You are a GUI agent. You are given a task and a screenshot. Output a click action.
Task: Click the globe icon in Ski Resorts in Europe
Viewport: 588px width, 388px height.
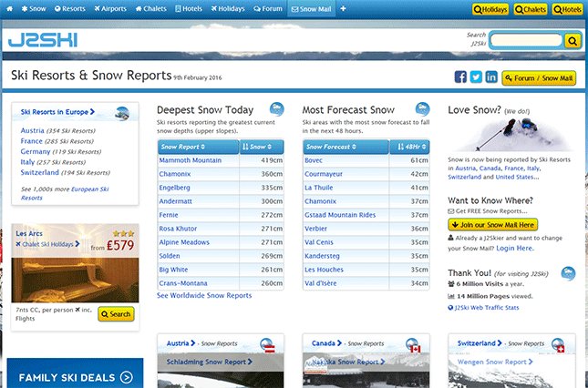click(x=122, y=113)
